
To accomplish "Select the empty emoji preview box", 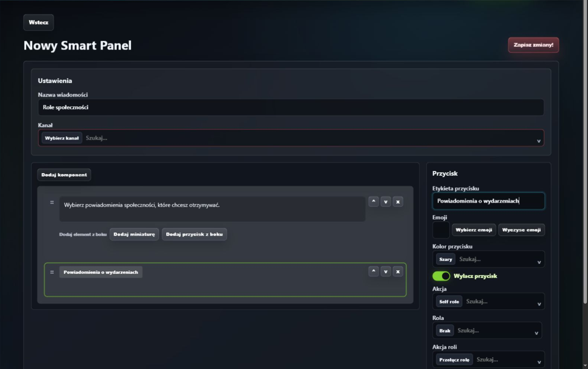I will click(441, 230).
